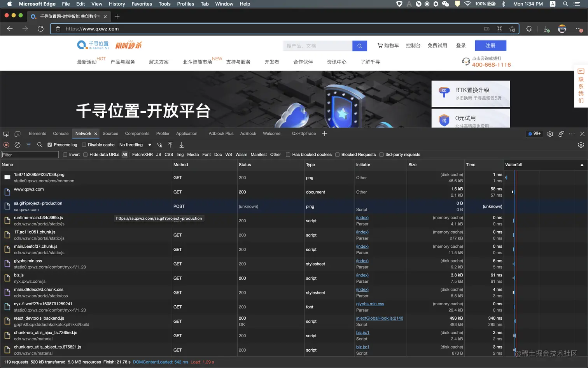This screenshot has height=368, width=588.
Task: Close the Network tab with its x
Action: pyautogui.click(x=96, y=134)
